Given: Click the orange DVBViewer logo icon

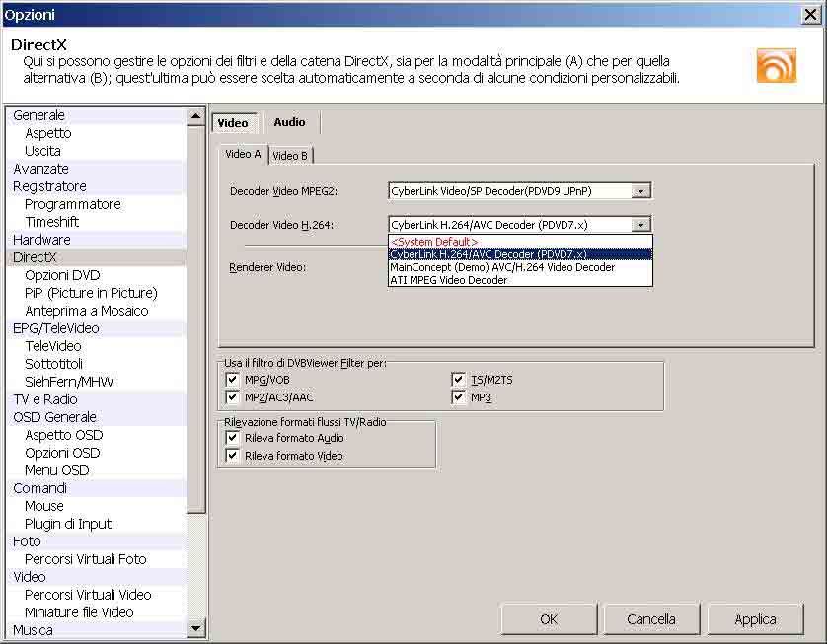Looking at the screenshot, I should (x=776, y=65).
